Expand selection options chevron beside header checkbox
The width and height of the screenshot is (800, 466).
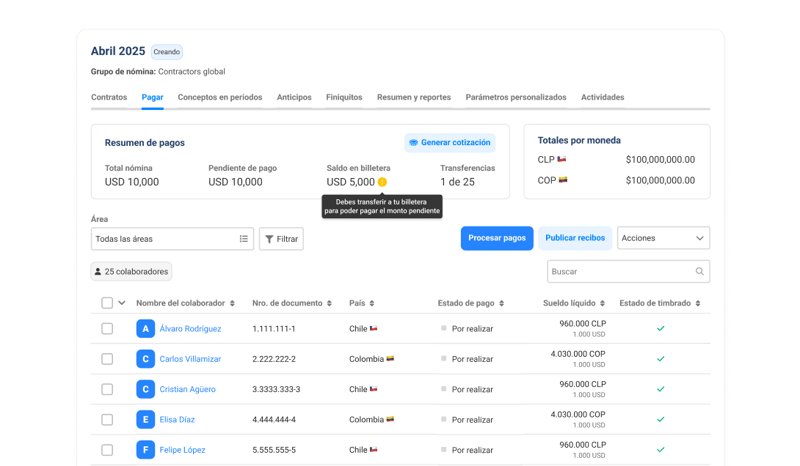click(122, 303)
